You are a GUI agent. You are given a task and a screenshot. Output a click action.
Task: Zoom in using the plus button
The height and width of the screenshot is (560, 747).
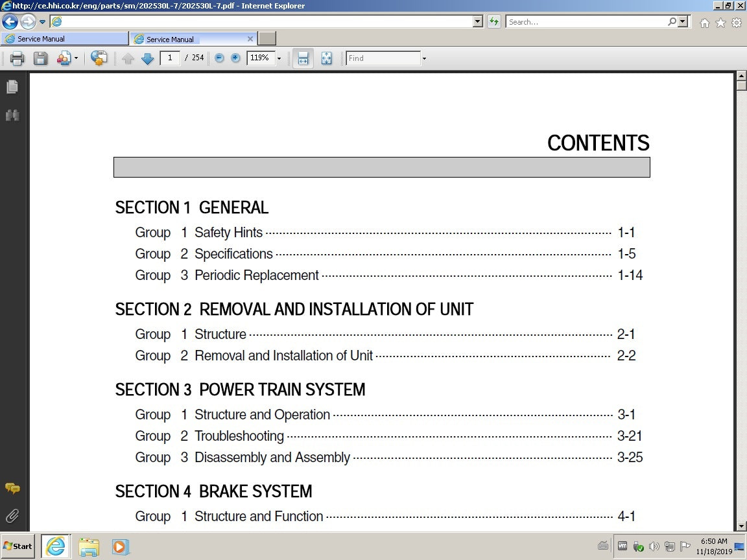click(x=235, y=58)
